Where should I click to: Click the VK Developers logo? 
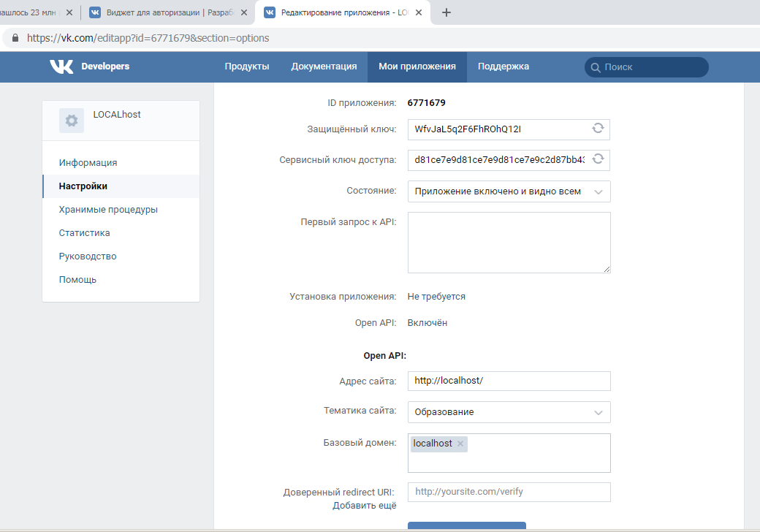point(89,66)
